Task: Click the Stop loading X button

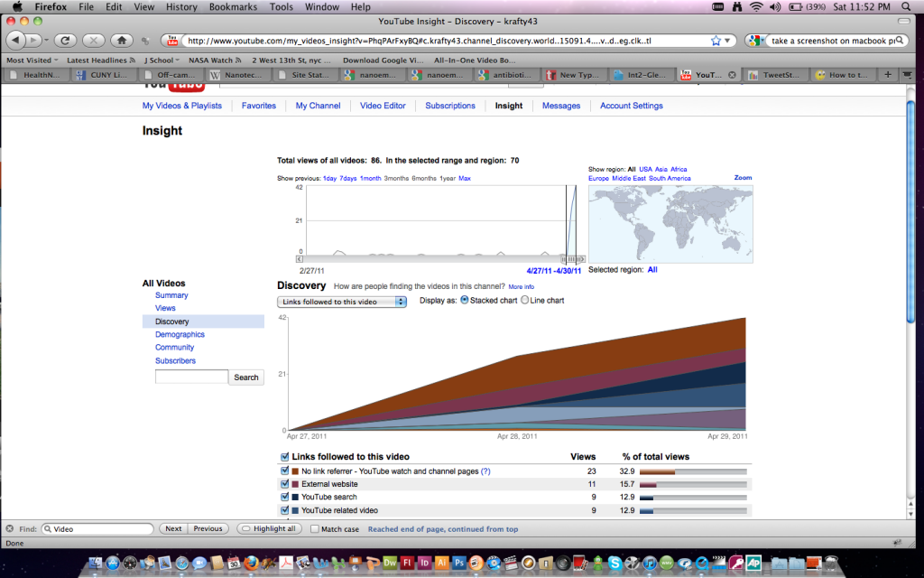Action: pos(93,41)
